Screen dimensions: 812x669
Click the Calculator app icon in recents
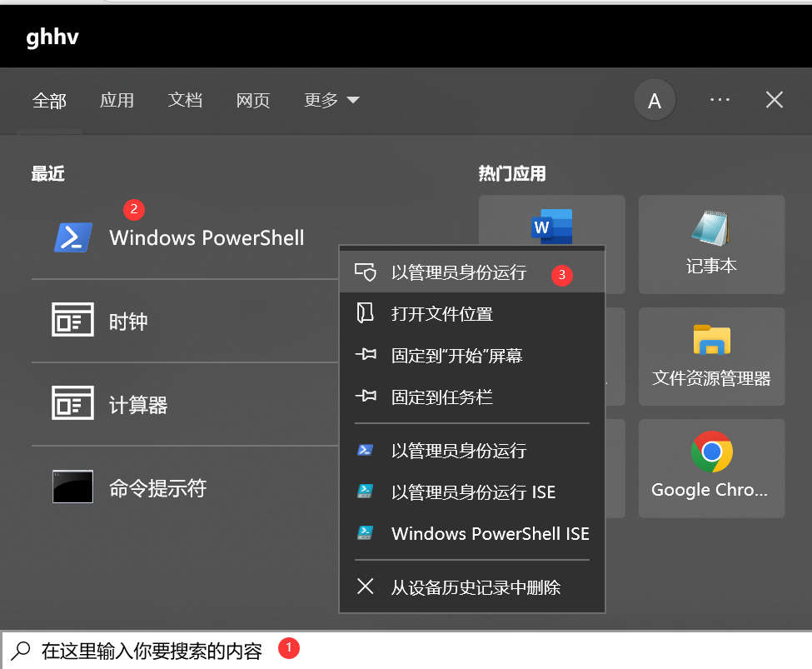72,402
